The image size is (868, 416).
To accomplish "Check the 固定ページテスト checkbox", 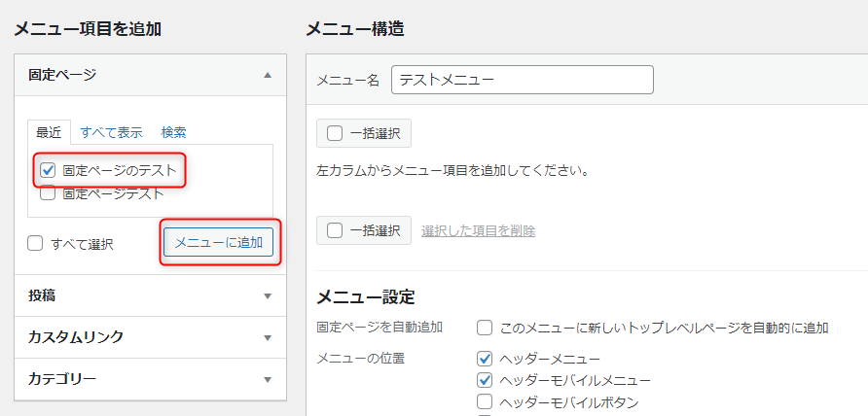I will coord(48,193).
